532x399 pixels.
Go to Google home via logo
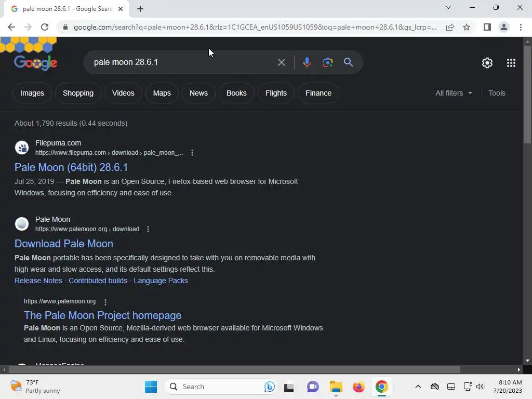[x=36, y=62]
